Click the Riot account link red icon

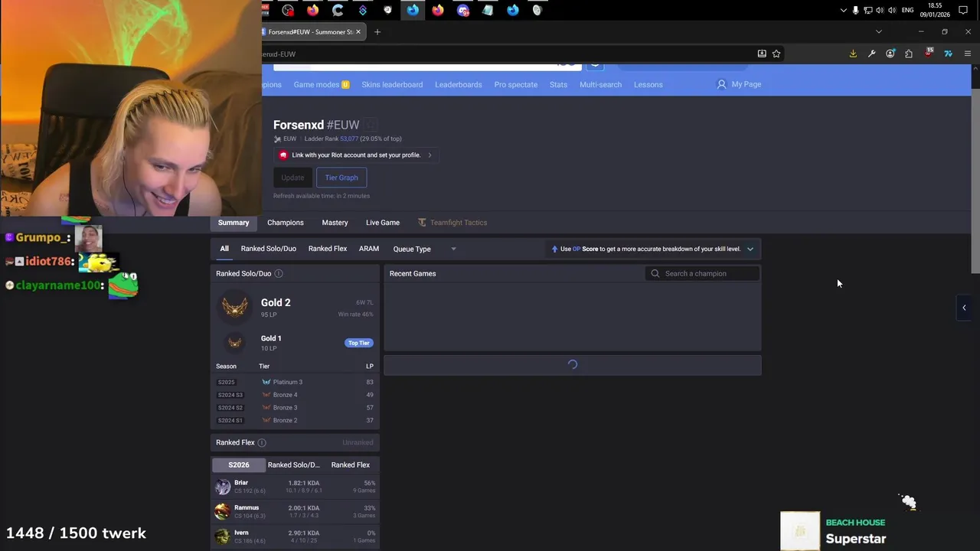click(x=283, y=155)
